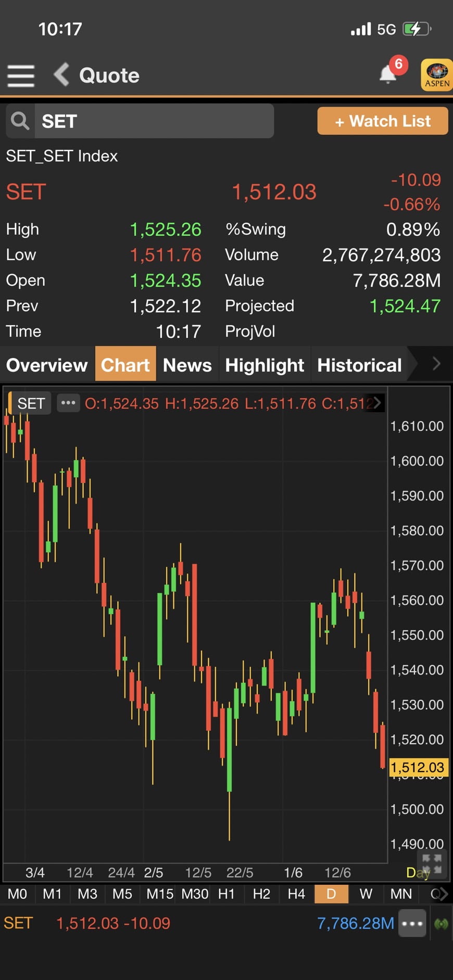This screenshot has width=453, height=980.
Task: Open the hamburger menu
Action: point(21,76)
